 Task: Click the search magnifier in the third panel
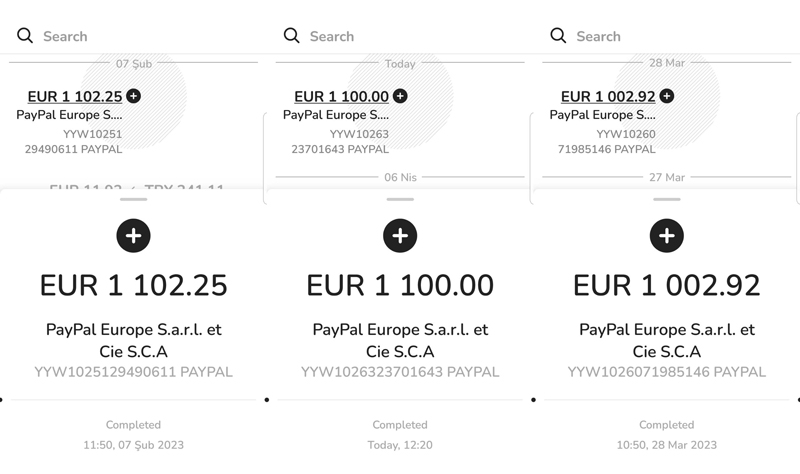558,36
